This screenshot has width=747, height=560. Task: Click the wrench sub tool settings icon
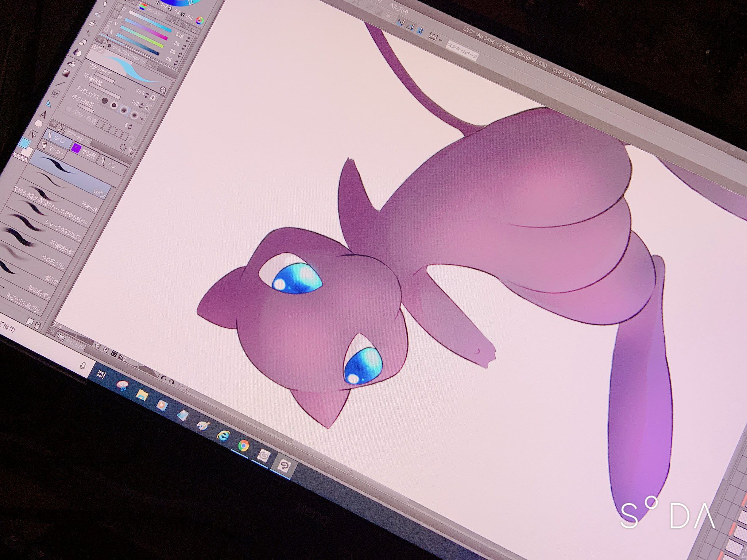click(x=132, y=152)
